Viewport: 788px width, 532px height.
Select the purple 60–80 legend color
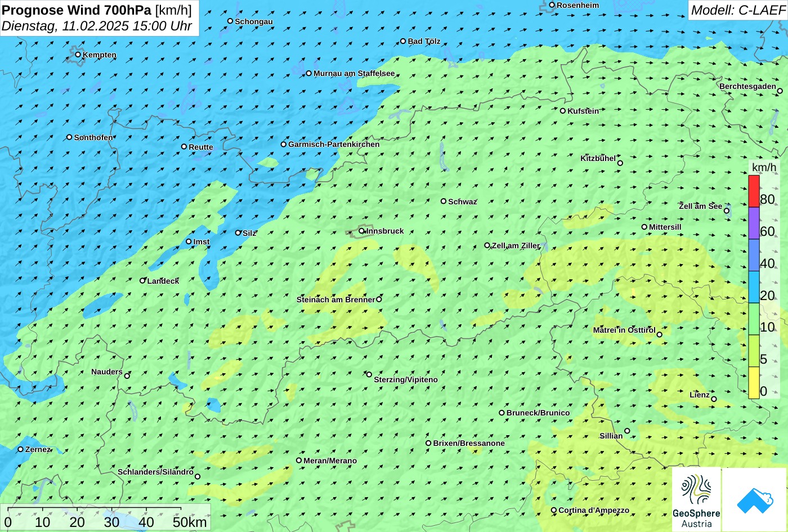coord(754,223)
